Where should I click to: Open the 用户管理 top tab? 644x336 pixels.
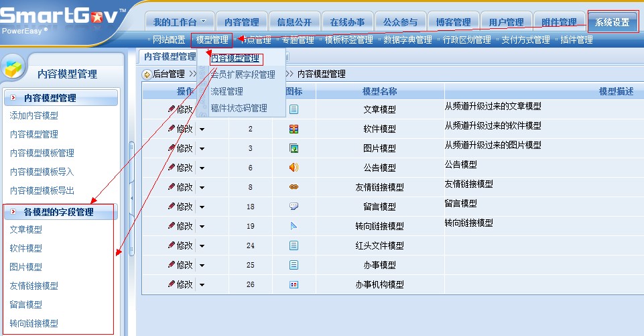tap(507, 23)
